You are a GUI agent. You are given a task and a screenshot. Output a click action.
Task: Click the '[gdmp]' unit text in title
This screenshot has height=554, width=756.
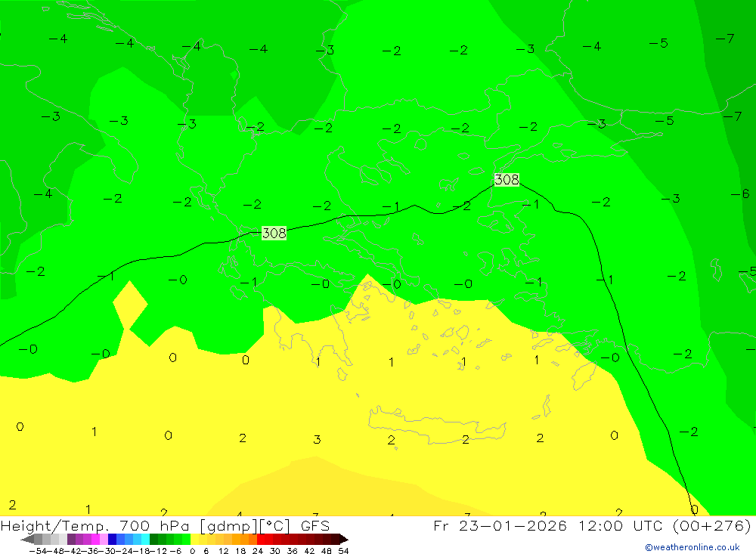coord(228,526)
